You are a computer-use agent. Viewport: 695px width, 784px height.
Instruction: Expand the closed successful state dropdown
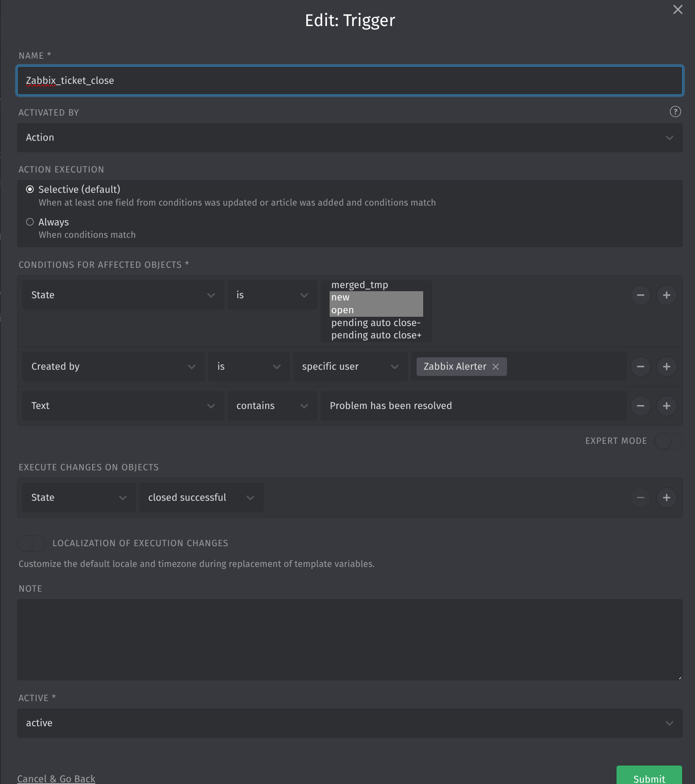201,498
